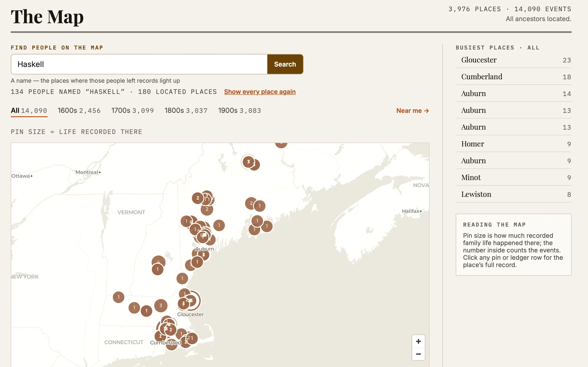Click the Gloucester label on the map
The image size is (588, 367).
pos(190,314)
